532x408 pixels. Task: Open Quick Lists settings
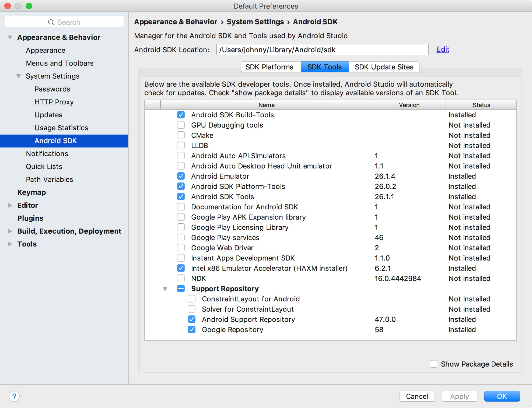click(x=44, y=167)
